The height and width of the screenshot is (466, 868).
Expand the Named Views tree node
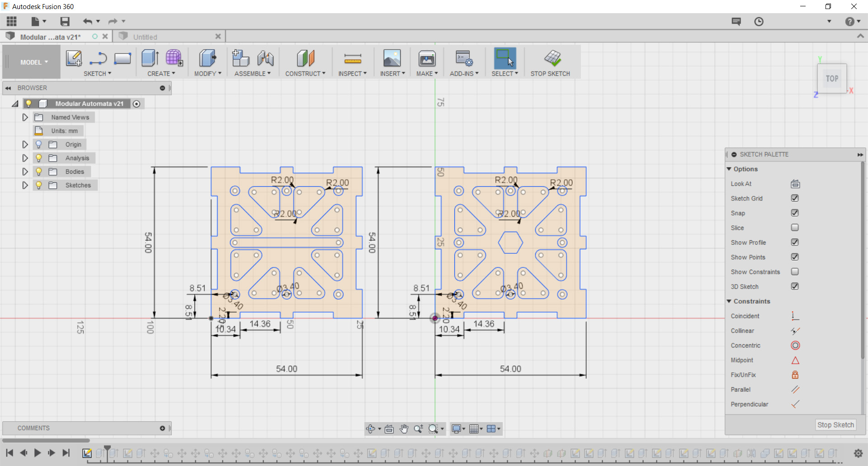pos(25,117)
